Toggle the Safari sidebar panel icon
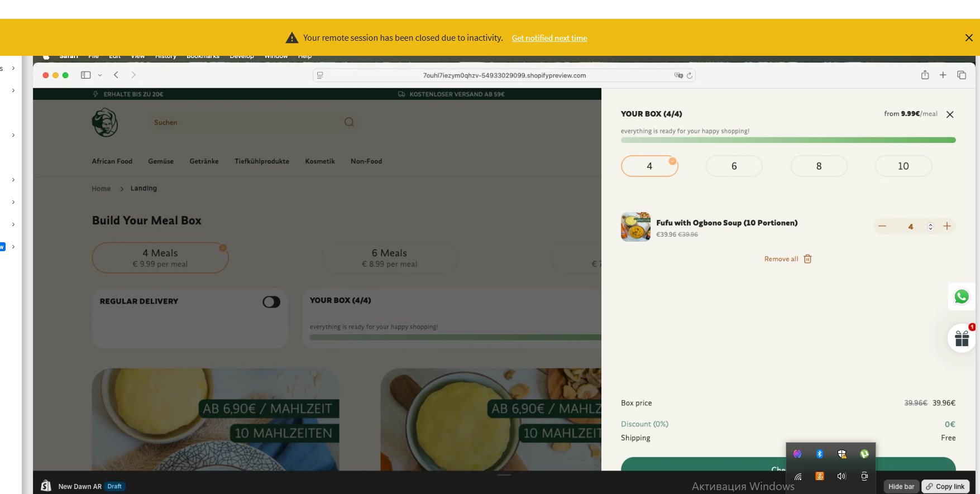The width and height of the screenshot is (980, 494). [85, 75]
